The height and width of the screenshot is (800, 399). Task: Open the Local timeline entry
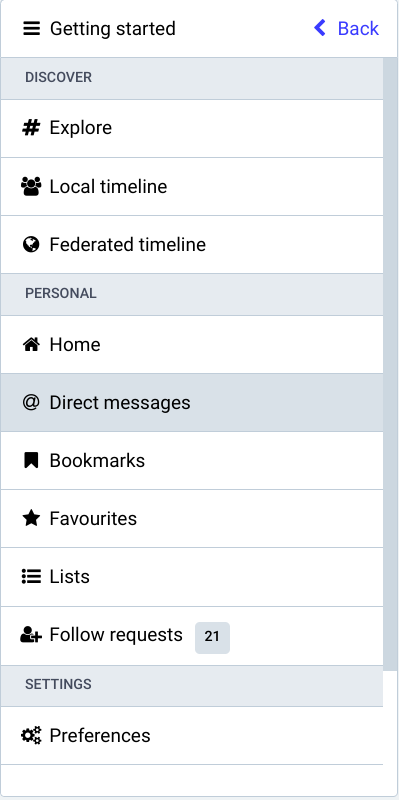[192, 187]
